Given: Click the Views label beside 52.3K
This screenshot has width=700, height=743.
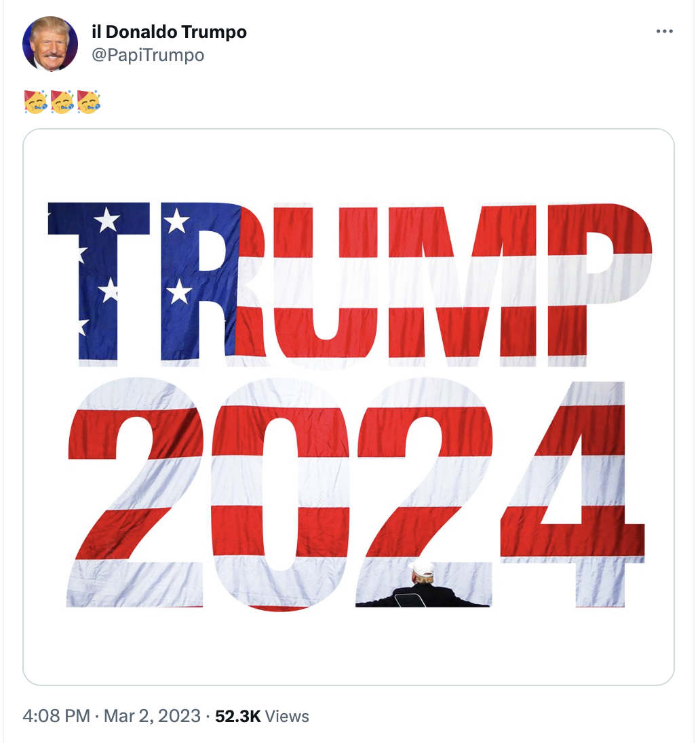Looking at the screenshot, I should (x=287, y=716).
